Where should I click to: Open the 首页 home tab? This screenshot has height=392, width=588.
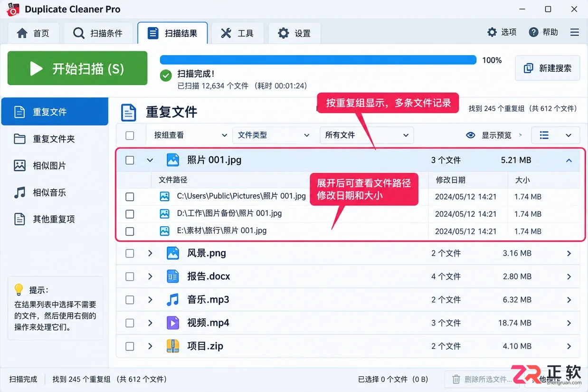[x=33, y=33]
